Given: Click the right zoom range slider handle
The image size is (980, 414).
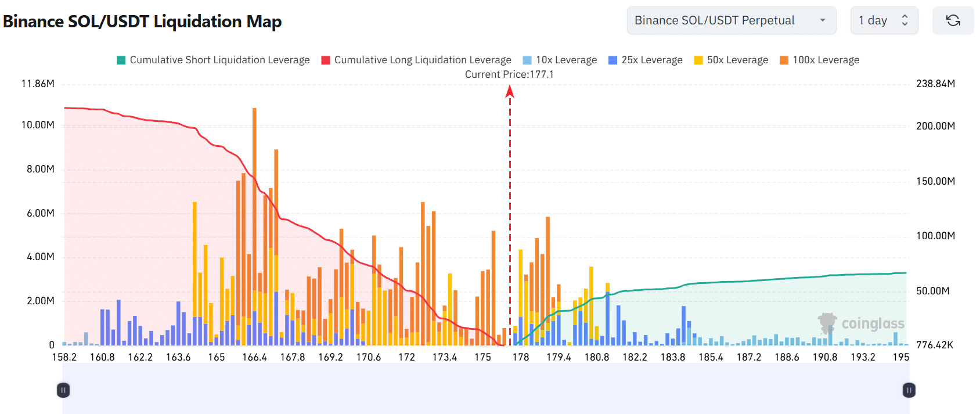Looking at the screenshot, I should point(909,390).
